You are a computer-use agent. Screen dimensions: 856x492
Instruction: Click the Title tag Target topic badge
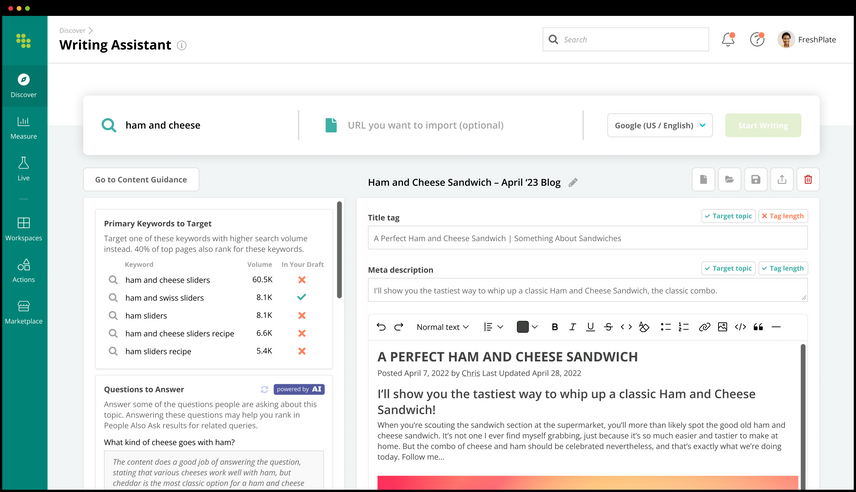click(x=728, y=216)
